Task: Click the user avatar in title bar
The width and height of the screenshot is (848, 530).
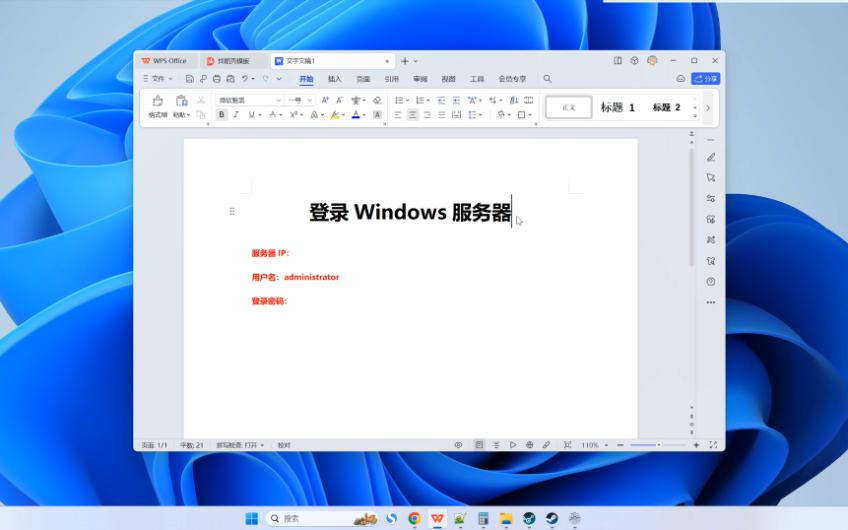Action: [652, 61]
